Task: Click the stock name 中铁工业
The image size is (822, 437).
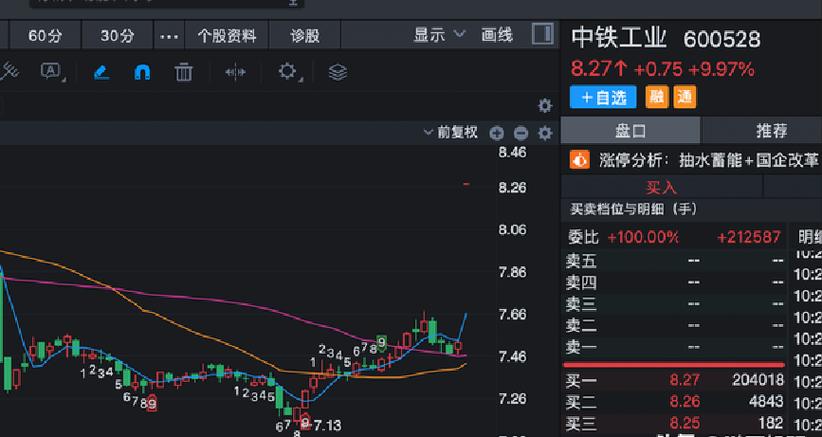Action: [x=619, y=38]
